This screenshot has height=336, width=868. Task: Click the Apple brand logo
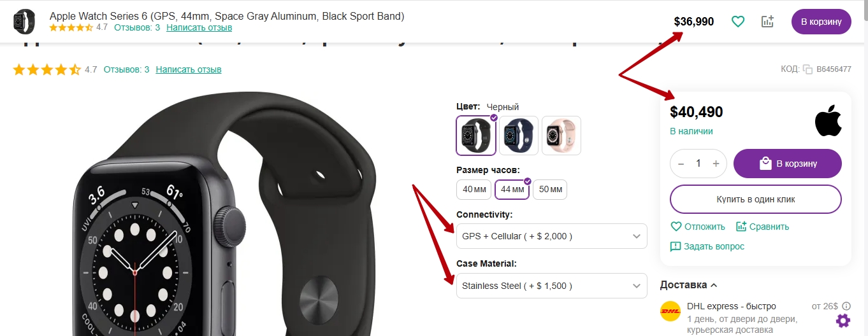coord(828,121)
